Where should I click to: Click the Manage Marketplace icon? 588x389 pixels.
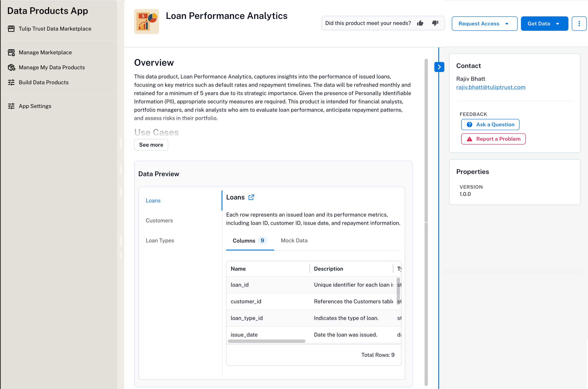click(11, 53)
